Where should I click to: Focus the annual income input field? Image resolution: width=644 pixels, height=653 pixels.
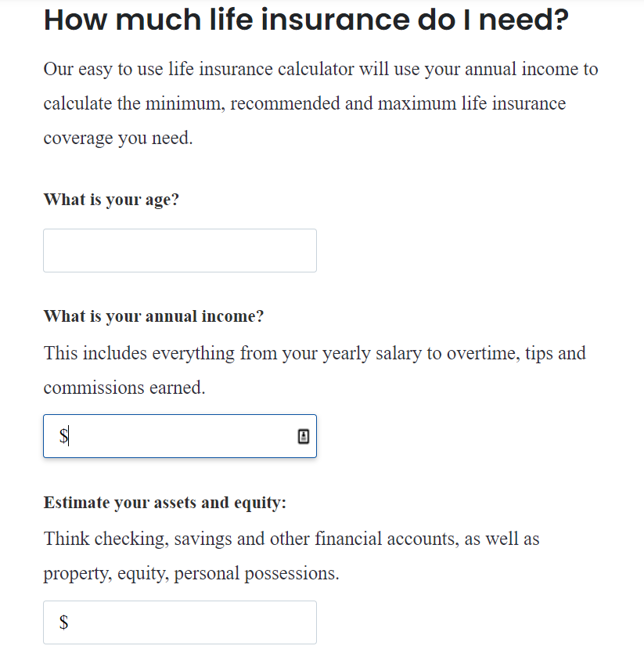point(179,436)
